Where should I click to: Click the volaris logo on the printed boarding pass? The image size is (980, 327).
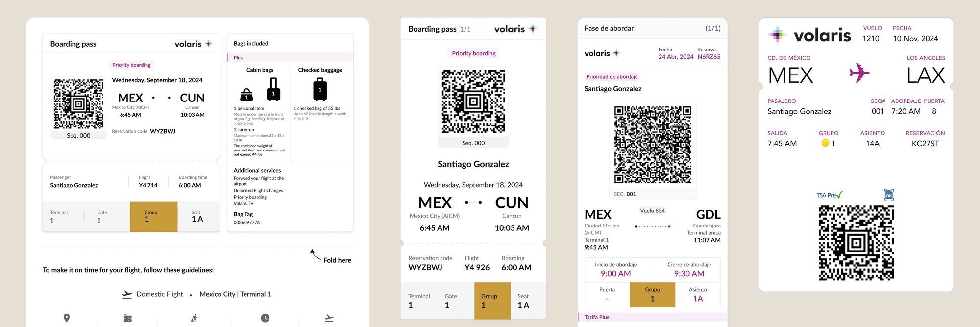(193, 44)
